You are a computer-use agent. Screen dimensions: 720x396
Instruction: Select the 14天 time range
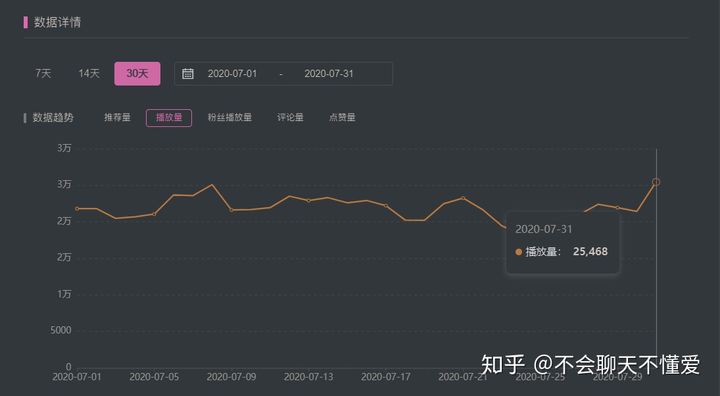[89, 74]
